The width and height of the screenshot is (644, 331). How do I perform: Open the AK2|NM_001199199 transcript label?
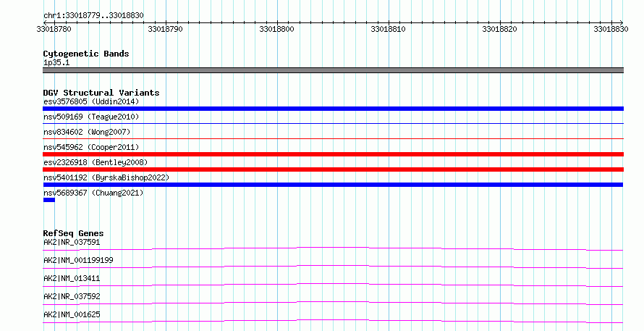tap(78, 260)
